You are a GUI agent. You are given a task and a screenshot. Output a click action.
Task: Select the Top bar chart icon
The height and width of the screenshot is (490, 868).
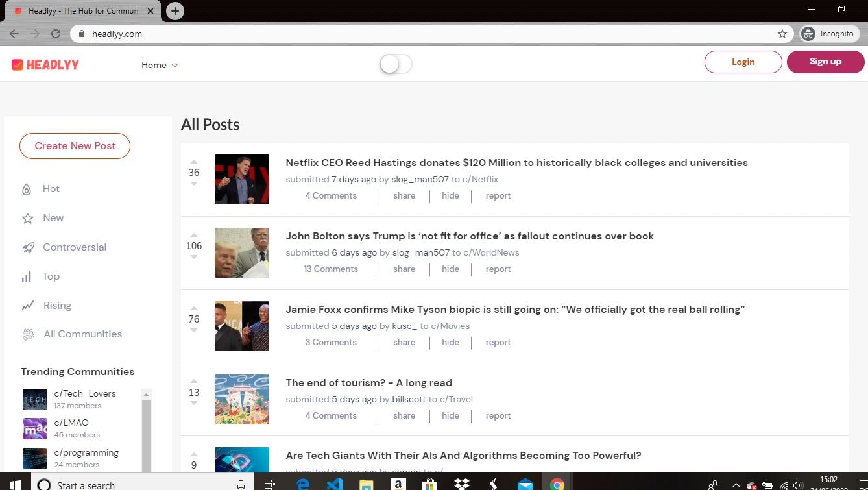click(x=27, y=277)
